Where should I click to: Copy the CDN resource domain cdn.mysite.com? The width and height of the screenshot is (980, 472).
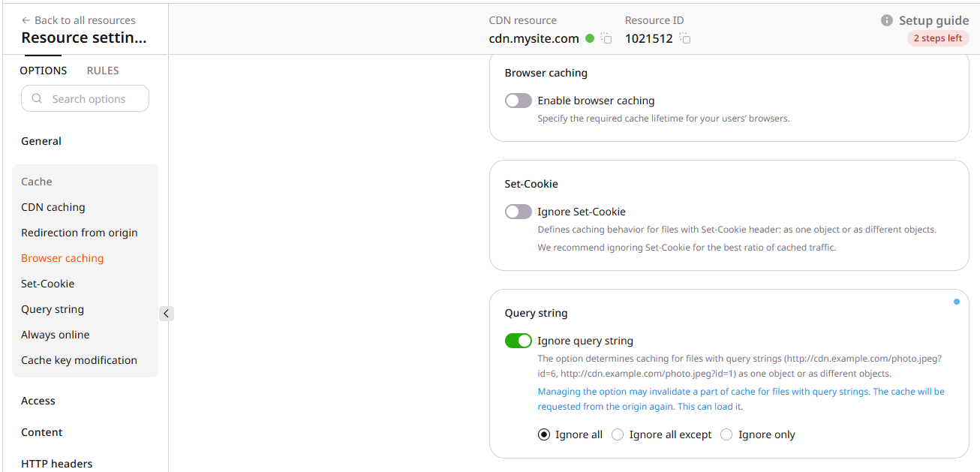pyautogui.click(x=606, y=38)
